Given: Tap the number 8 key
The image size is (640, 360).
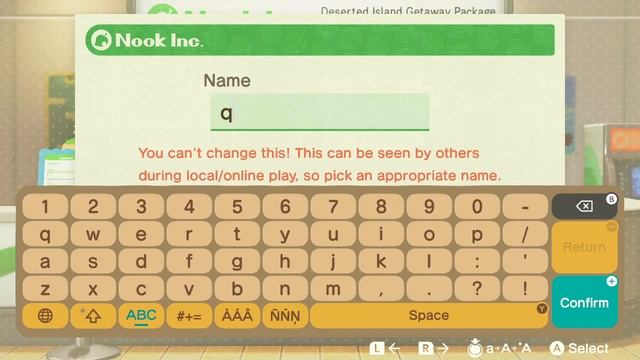Looking at the screenshot, I should click(381, 206).
